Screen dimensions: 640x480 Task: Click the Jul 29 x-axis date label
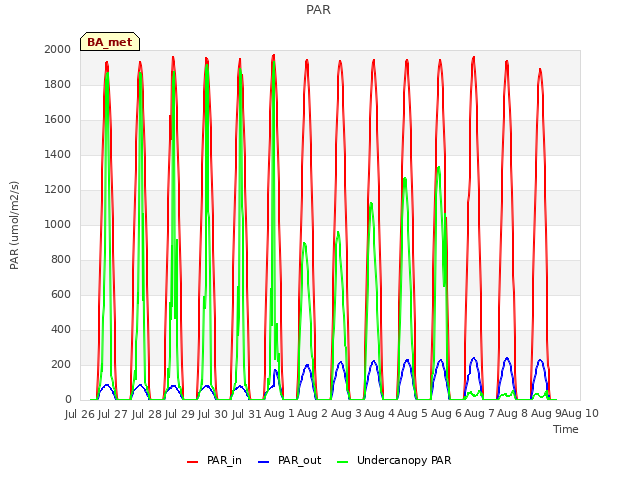[180, 414]
